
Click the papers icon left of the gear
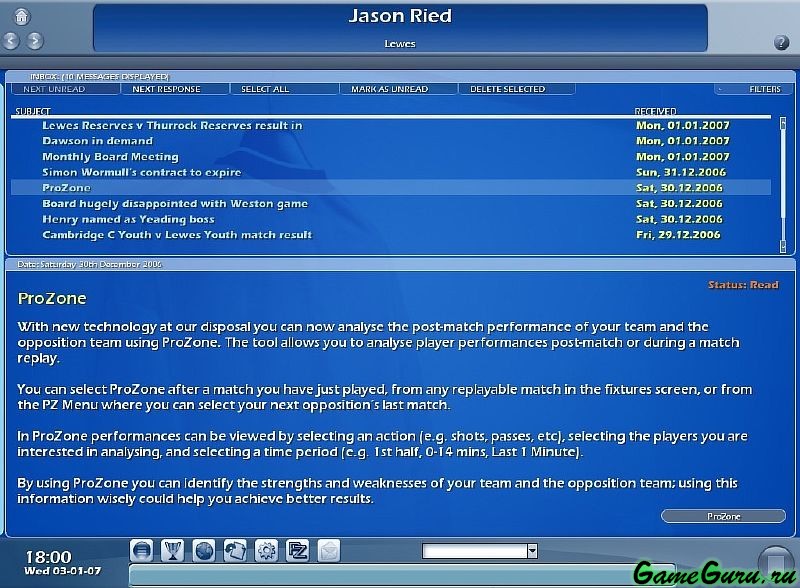click(235, 551)
